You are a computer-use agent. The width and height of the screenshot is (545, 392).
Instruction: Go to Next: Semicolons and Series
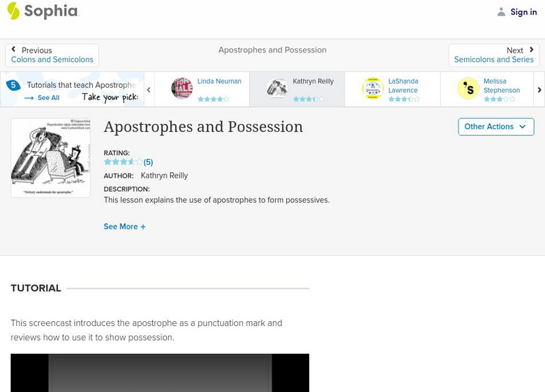pos(494,55)
